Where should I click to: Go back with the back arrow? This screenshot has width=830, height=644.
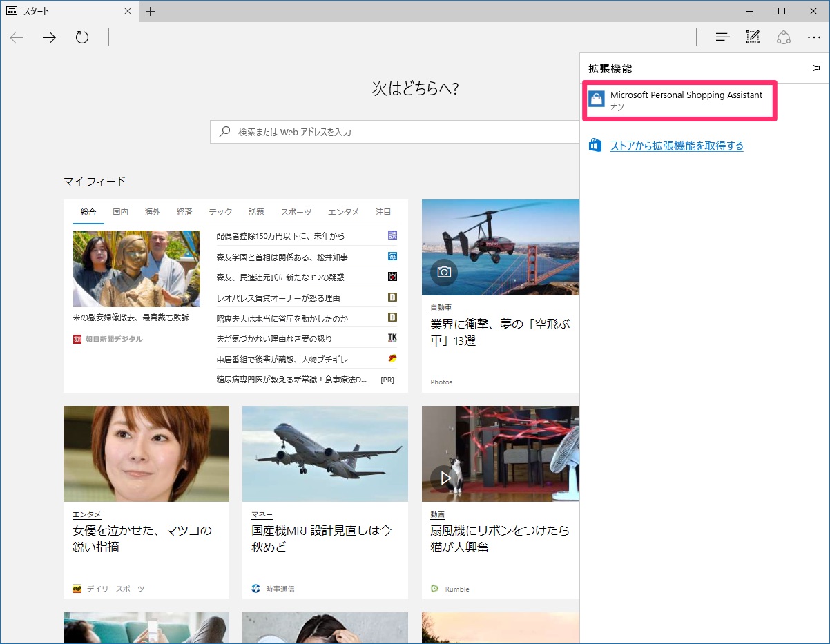coord(17,38)
